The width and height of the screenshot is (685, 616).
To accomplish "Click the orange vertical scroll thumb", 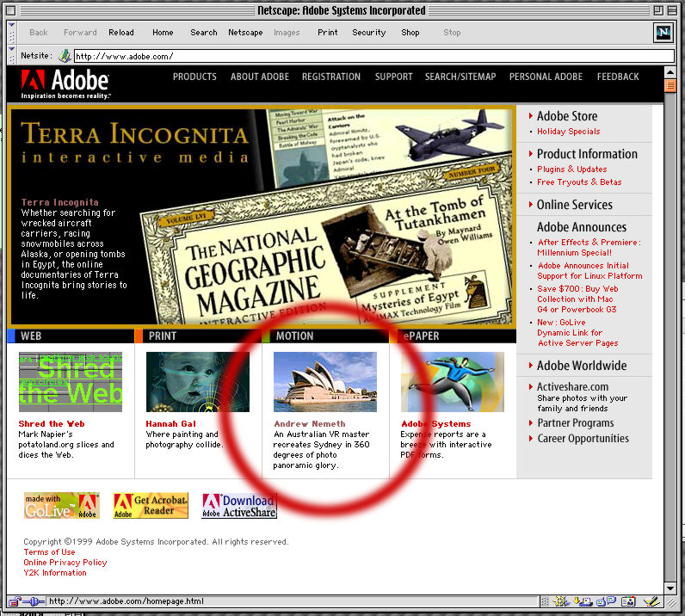I will pyautogui.click(x=670, y=85).
